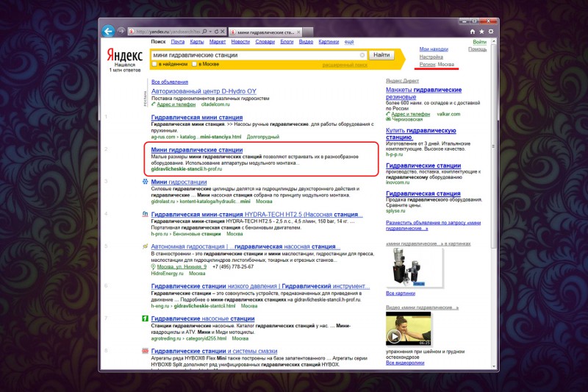
Task: Open the Настройка settings link
Action: click(431, 57)
